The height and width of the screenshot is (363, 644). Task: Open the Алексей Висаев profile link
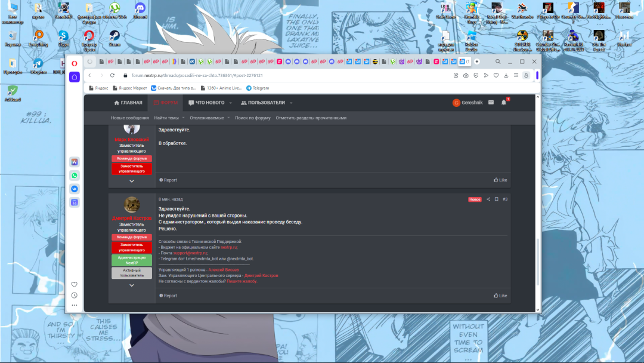tap(224, 270)
